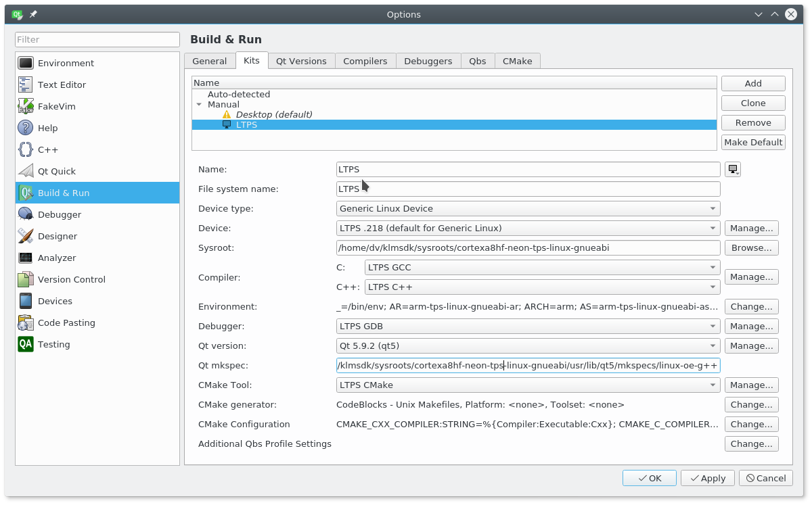
Task: Switch to the Qt Versions tab
Action: [x=301, y=61]
